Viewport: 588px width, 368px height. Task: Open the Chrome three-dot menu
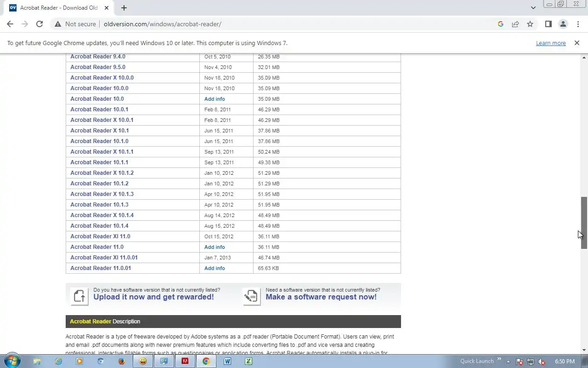(578, 24)
